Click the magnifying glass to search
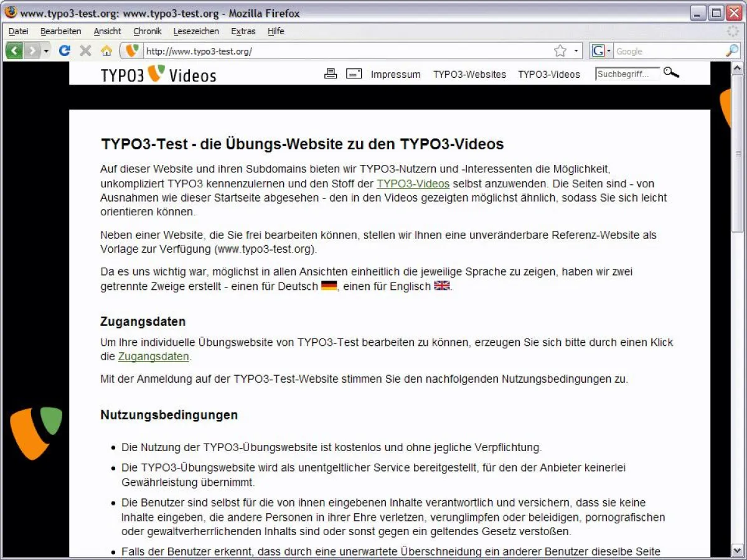Screen dimensions: 747x560 tap(671, 73)
